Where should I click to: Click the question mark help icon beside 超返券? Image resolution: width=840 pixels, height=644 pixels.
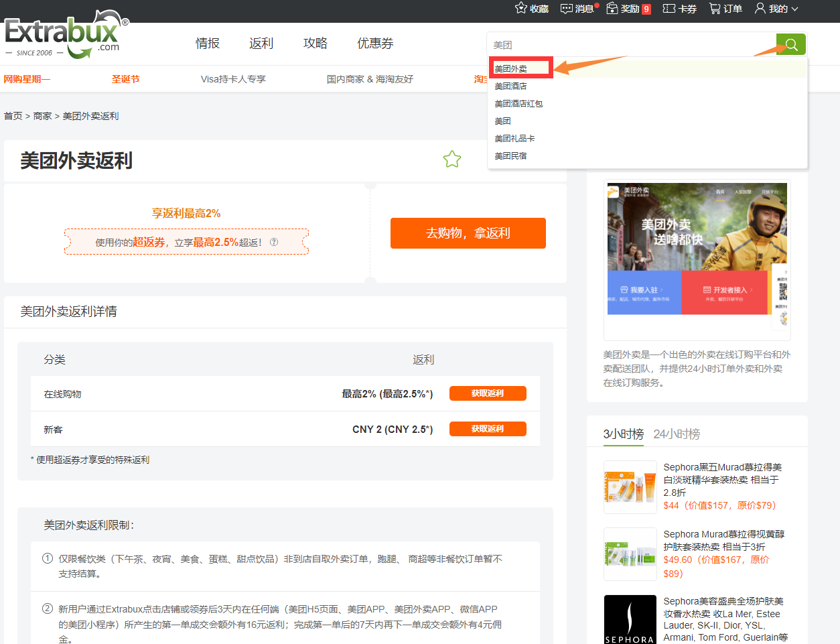coord(274,241)
